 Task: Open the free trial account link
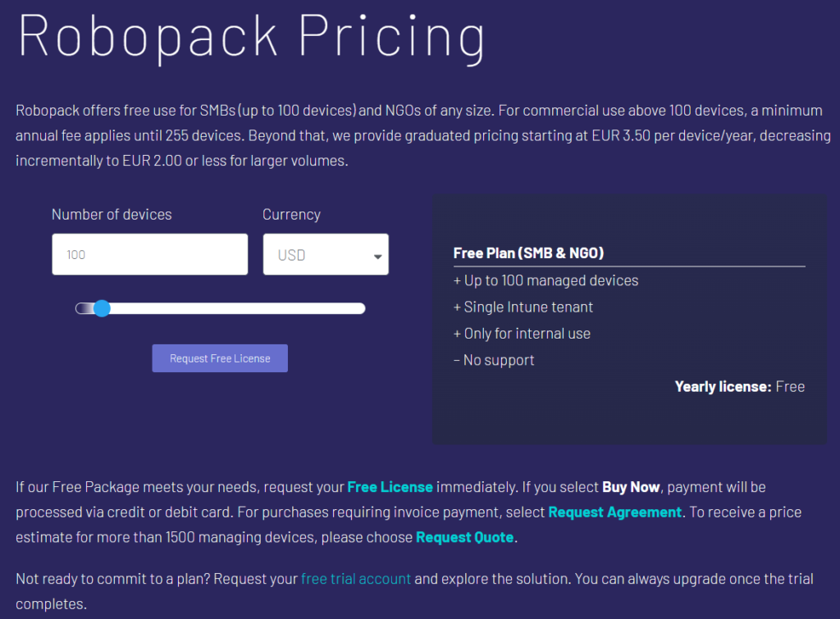(x=356, y=578)
